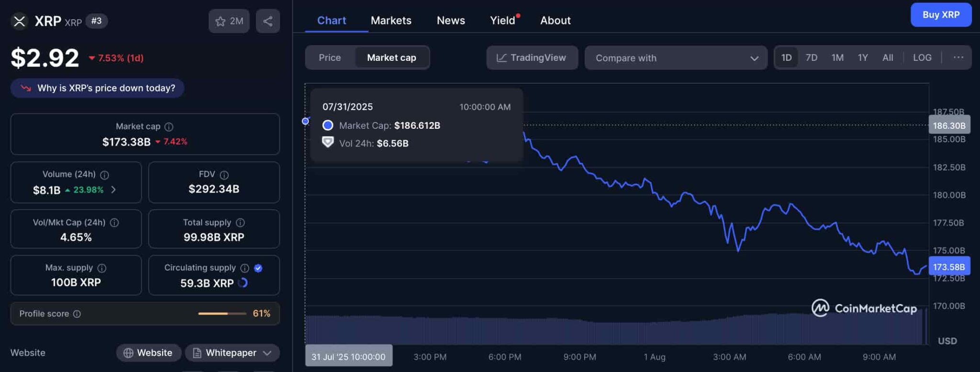The image size is (980, 372).
Task: Select the 7D time range
Action: pyautogui.click(x=811, y=57)
